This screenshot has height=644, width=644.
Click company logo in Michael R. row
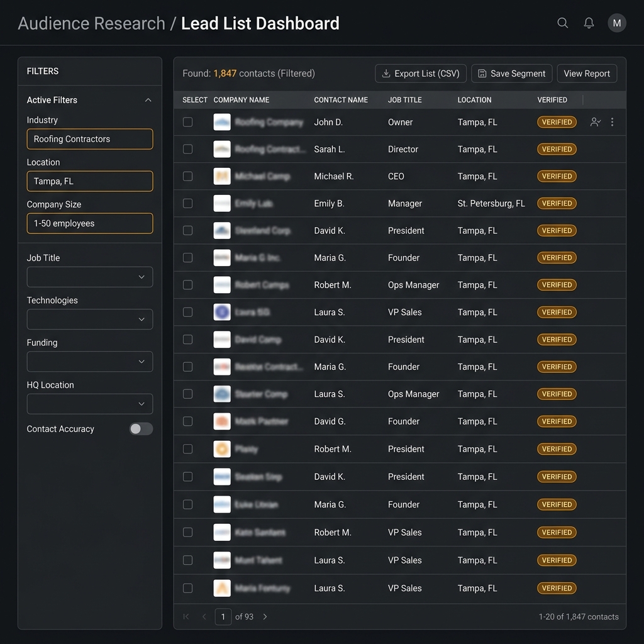pos(222,176)
